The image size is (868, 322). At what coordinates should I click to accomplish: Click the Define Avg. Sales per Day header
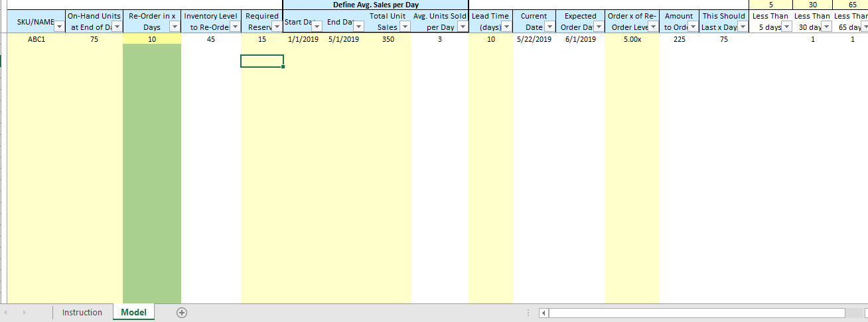click(376, 5)
